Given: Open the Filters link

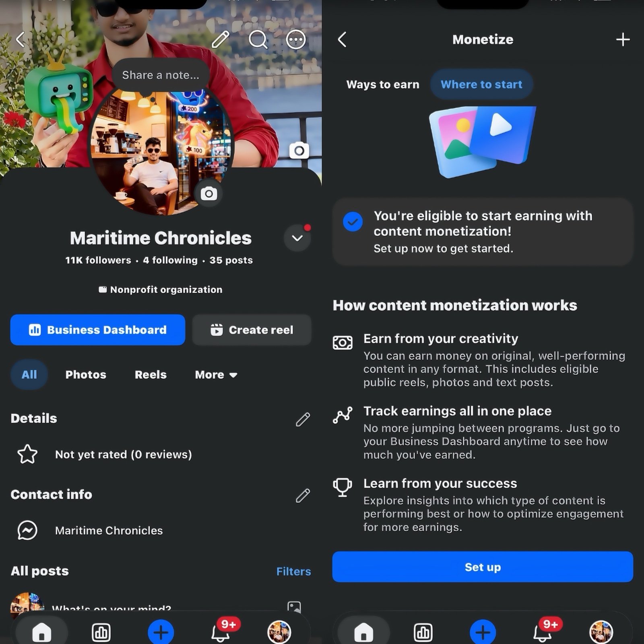Looking at the screenshot, I should [293, 571].
